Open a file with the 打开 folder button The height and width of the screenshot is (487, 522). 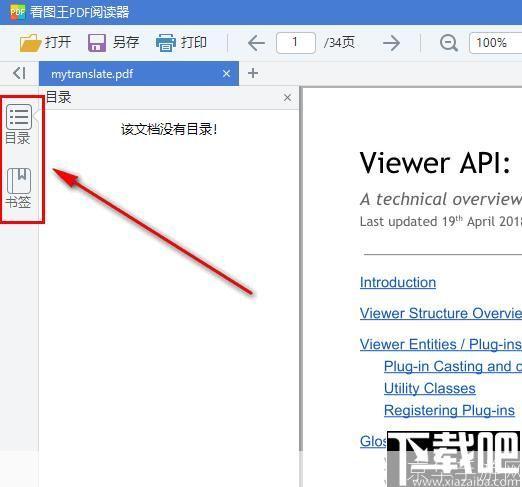pyautogui.click(x=45, y=43)
